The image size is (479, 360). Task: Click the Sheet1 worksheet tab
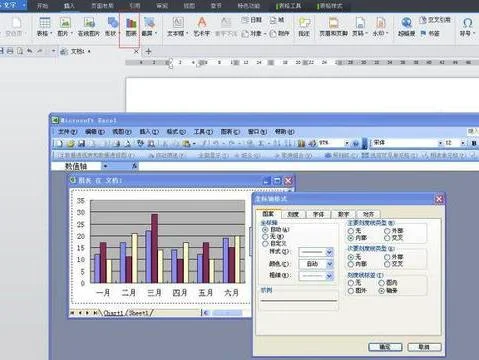[x=140, y=313]
